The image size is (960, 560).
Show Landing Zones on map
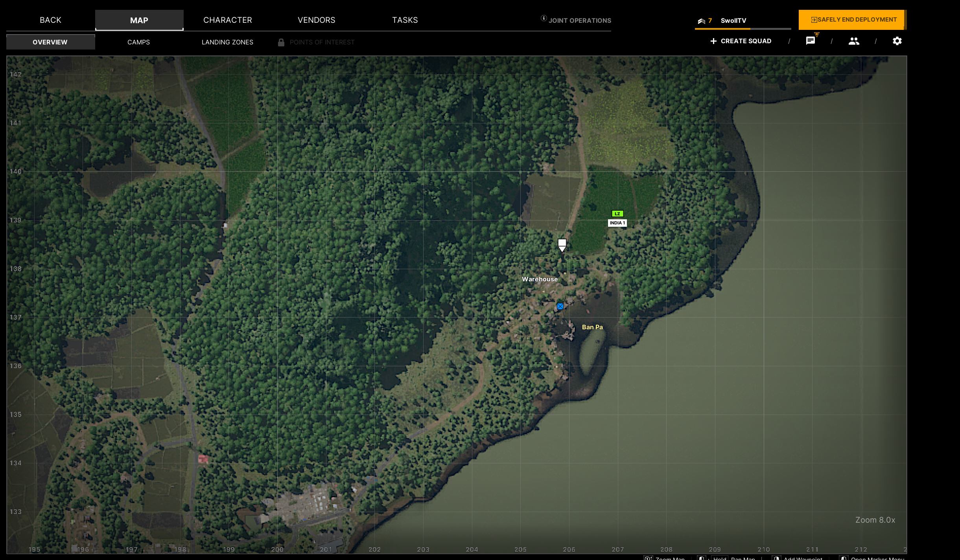point(227,42)
